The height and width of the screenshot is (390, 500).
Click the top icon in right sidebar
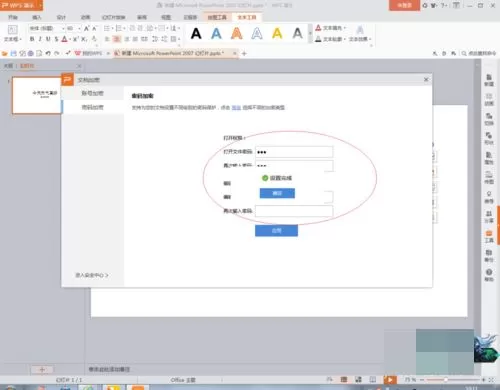pos(489,77)
